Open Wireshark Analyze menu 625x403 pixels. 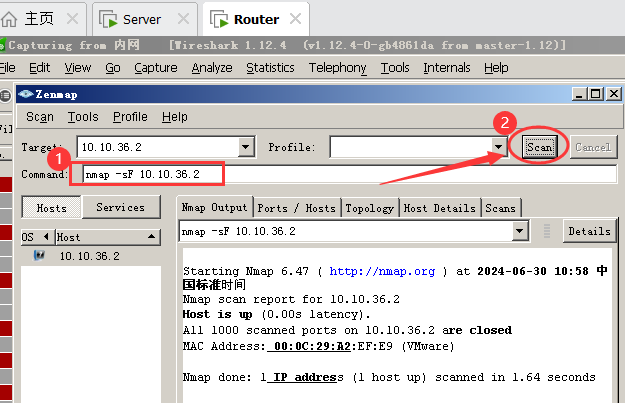[x=212, y=68]
